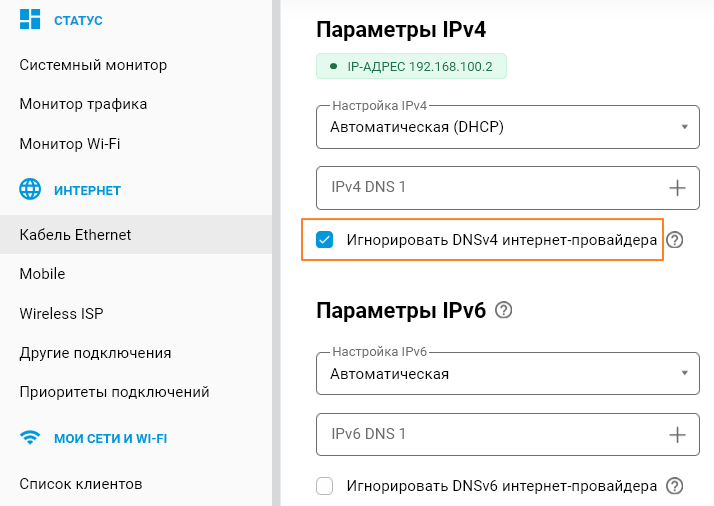This screenshot has height=506, width=714.
Task: Open help icon next to Игнорировать DNSv4
Action: (675, 240)
